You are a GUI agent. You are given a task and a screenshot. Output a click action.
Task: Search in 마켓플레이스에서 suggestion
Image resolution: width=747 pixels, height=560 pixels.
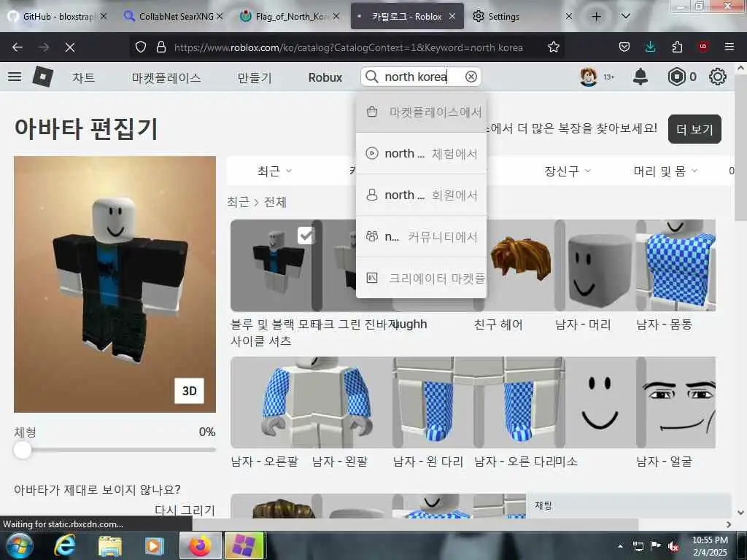click(421, 112)
